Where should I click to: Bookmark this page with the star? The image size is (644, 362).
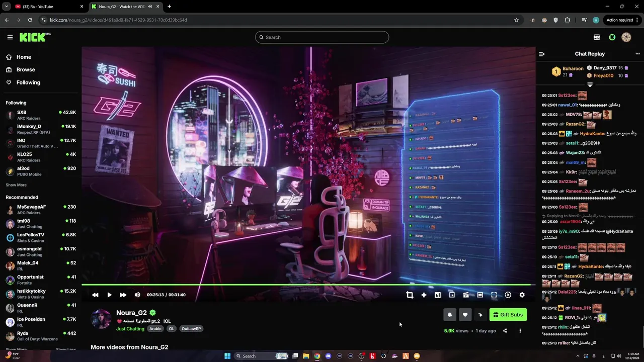pyautogui.click(x=516, y=20)
